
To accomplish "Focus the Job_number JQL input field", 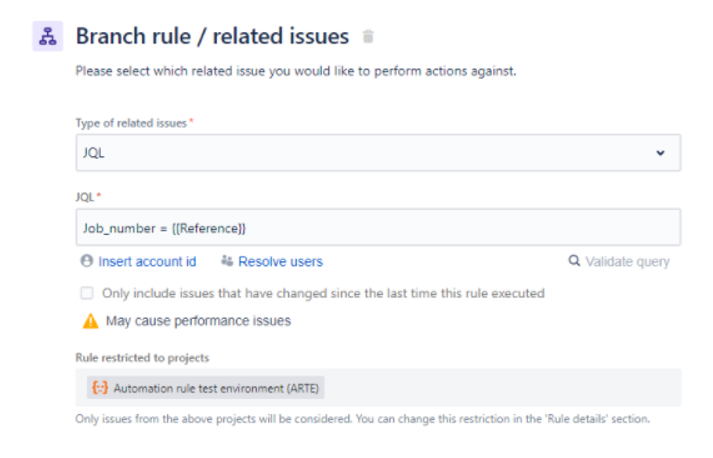I will (378, 227).
